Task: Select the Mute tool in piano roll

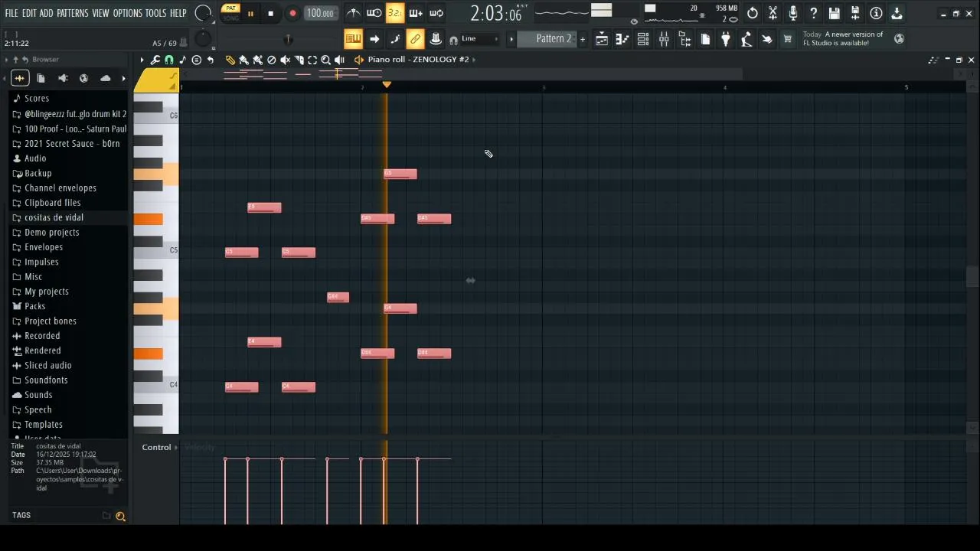Action: click(x=285, y=60)
